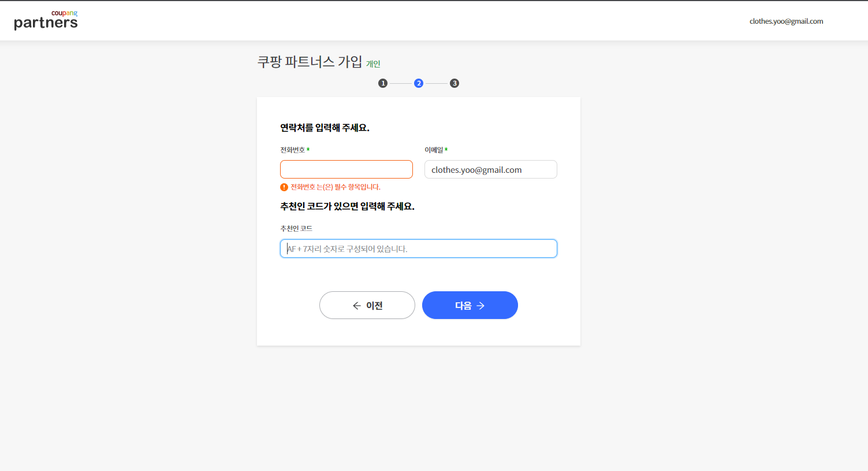Click the 이메일 field label

434,150
